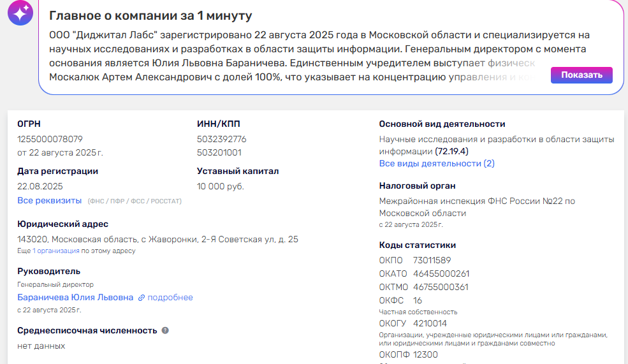Image resolution: width=628 pixels, height=364 pixels.
Task: Open director Бараничева Юлия Львовна profile
Action: click(75, 297)
